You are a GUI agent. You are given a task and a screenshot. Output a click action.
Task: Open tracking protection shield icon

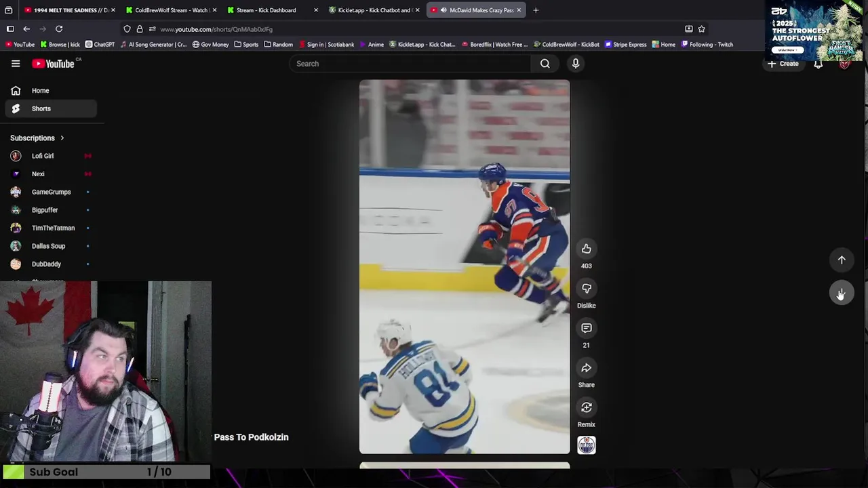point(127,29)
